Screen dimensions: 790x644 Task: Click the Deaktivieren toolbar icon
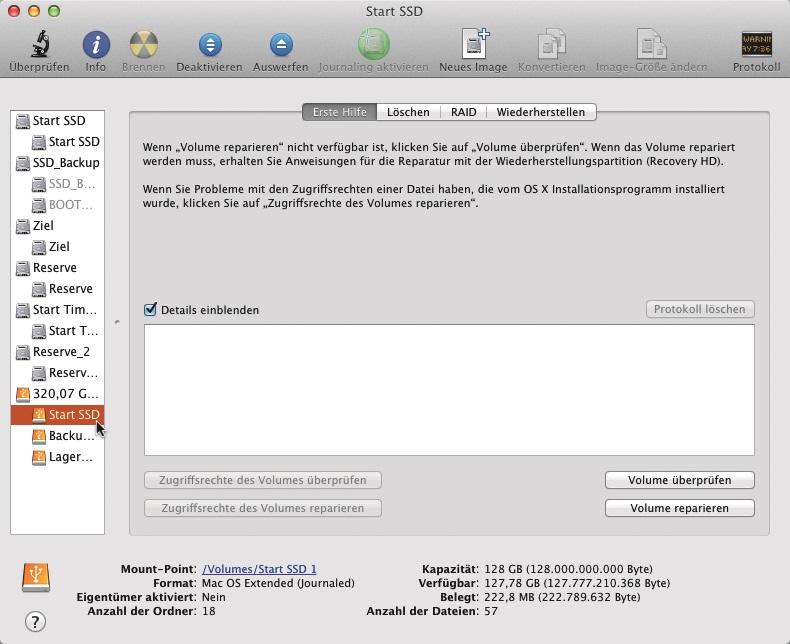(x=210, y=45)
